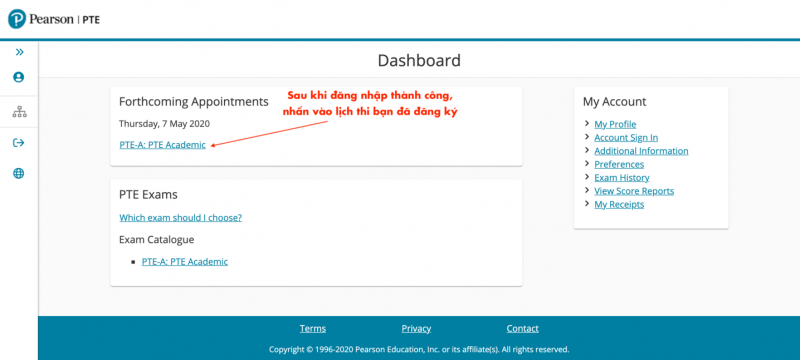Click the sitemap hierarchy icon in sidebar
Viewport: 800px width, 360px height.
pyautogui.click(x=19, y=112)
